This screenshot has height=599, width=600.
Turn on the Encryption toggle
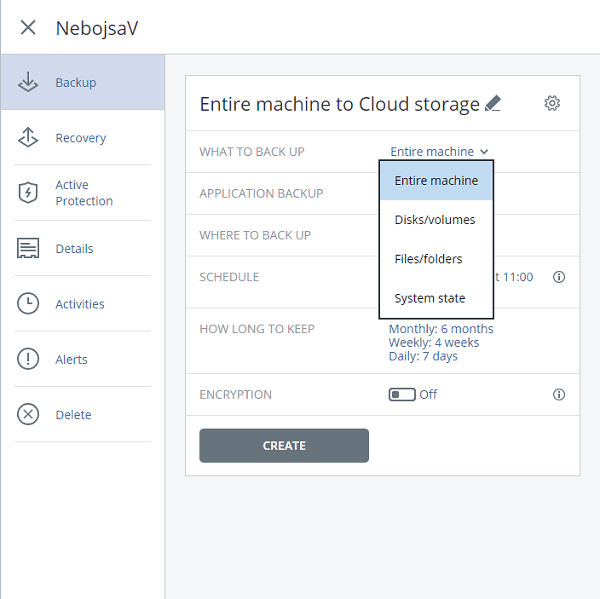tap(402, 394)
